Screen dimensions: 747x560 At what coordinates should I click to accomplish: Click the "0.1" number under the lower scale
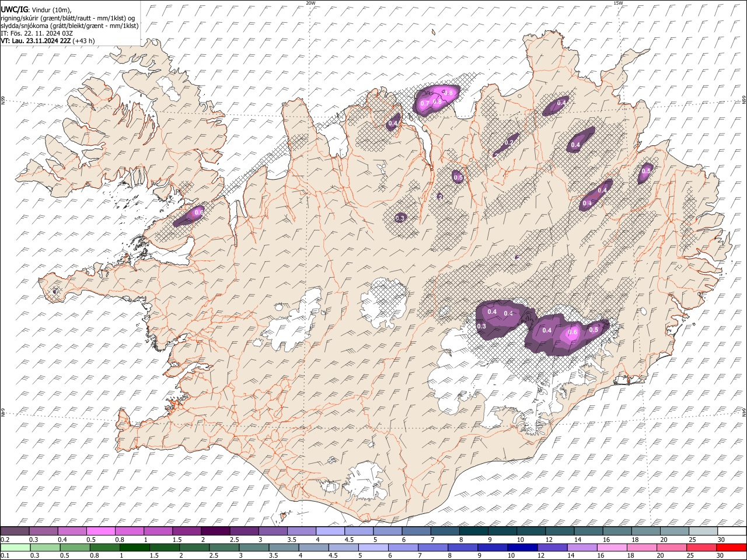pyautogui.click(x=5, y=555)
